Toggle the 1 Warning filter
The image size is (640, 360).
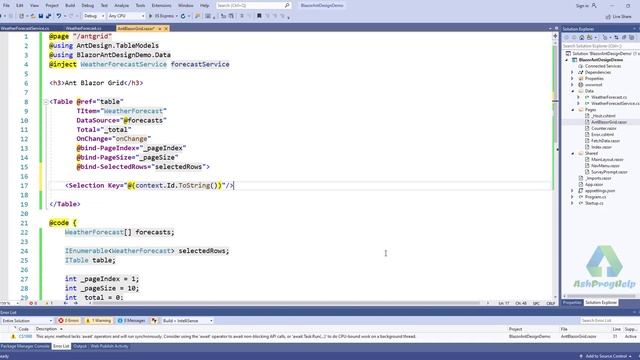click(x=98, y=321)
